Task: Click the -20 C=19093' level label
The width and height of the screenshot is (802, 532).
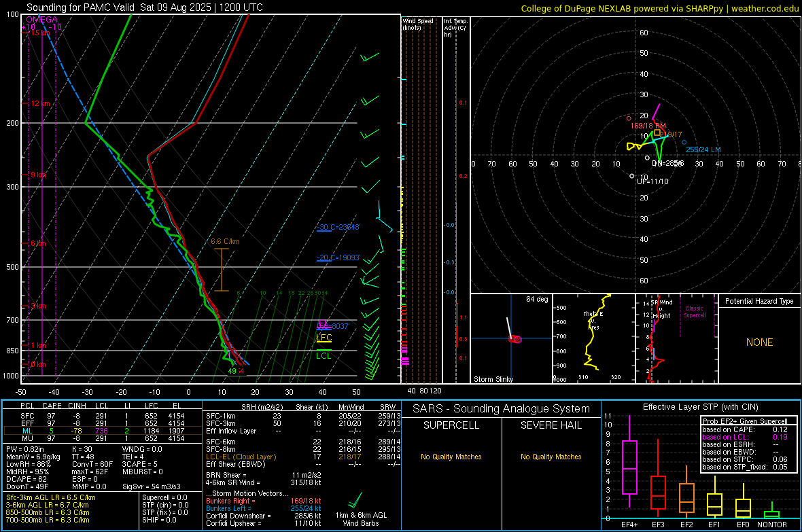Action: 338,258
